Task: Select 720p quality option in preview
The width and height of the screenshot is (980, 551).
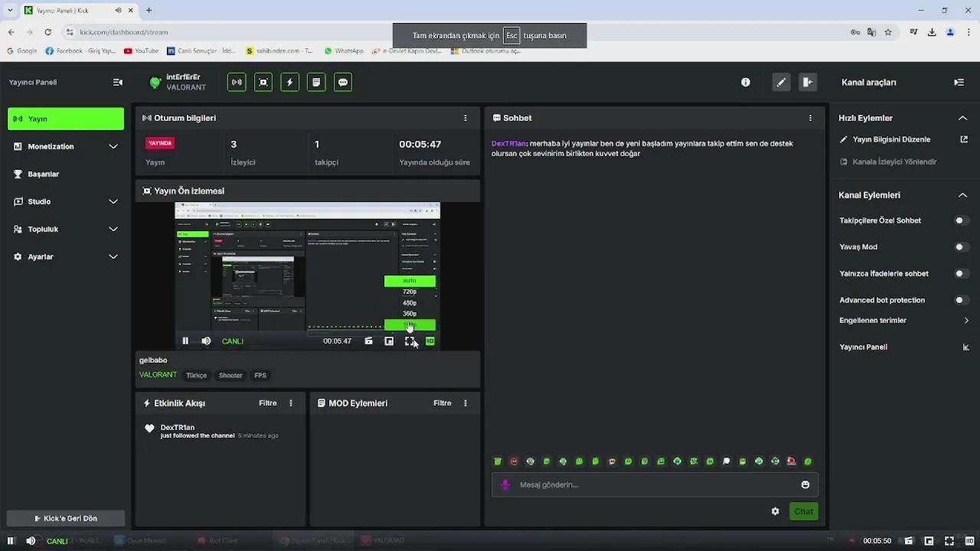Action: pyautogui.click(x=410, y=292)
